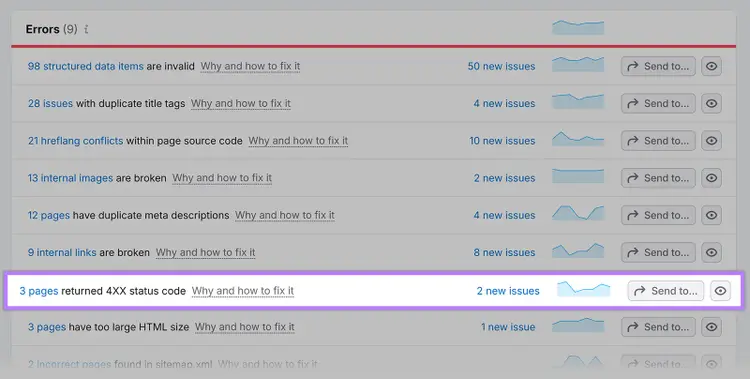Open the 3 pages returned 4XX status code link
This screenshot has width=750, height=379.
tap(39, 291)
